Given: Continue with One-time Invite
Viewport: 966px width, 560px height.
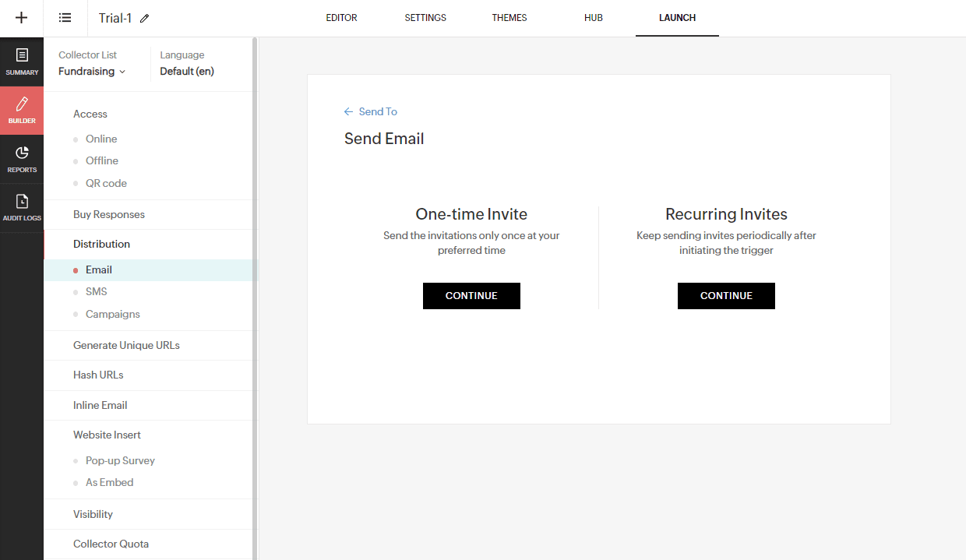Looking at the screenshot, I should 471,296.
